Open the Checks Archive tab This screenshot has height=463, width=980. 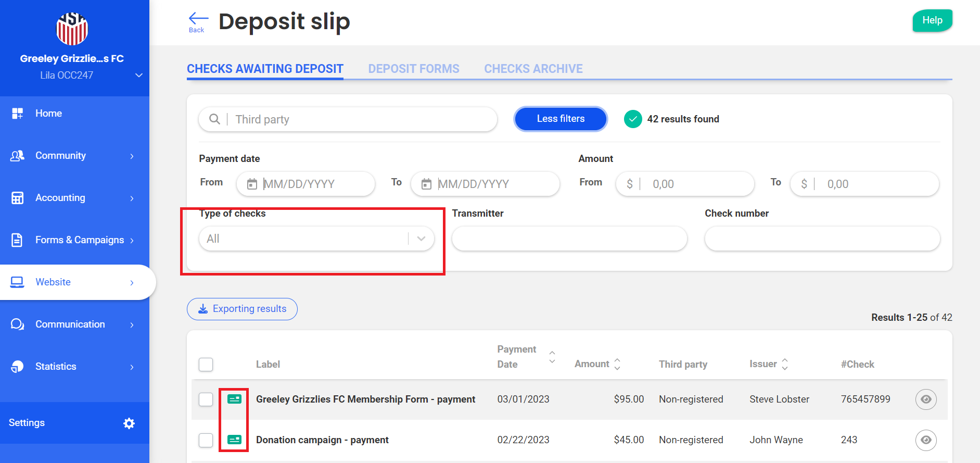(x=533, y=69)
